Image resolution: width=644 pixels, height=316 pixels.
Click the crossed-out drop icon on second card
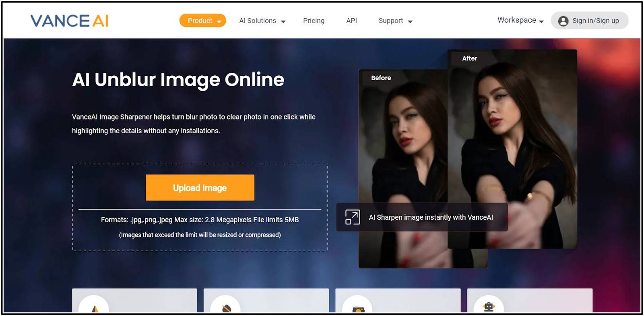coord(226,308)
